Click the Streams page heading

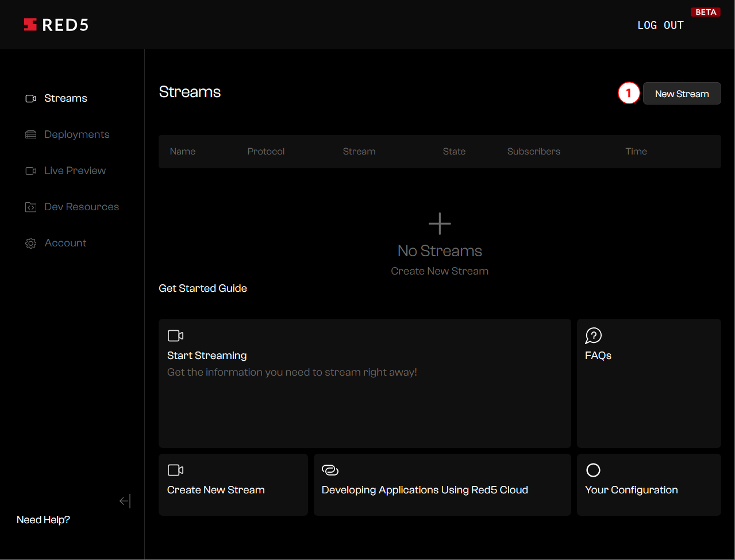pos(190,92)
